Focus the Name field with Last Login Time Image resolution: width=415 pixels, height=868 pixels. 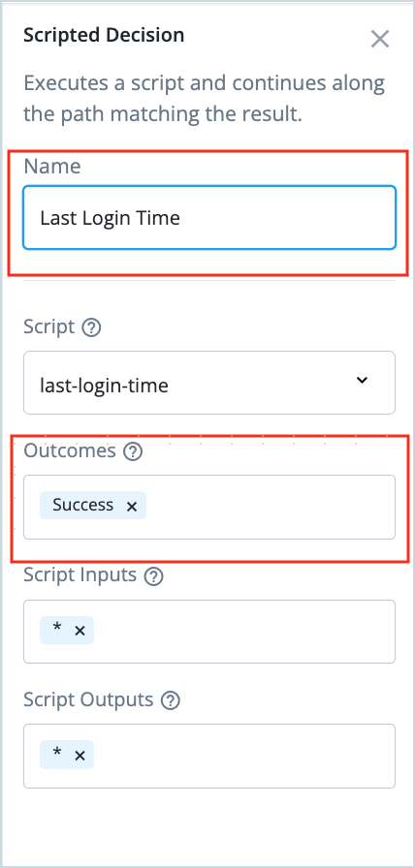209,218
